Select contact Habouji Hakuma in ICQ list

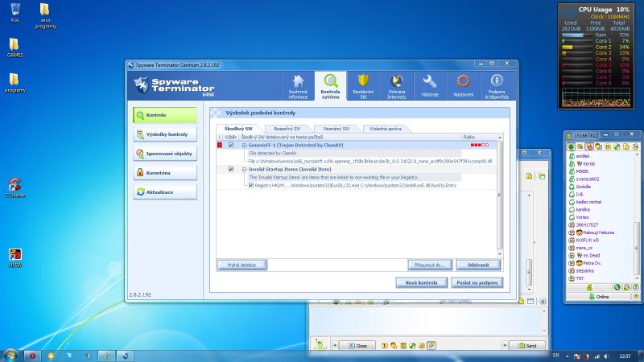point(598,232)
